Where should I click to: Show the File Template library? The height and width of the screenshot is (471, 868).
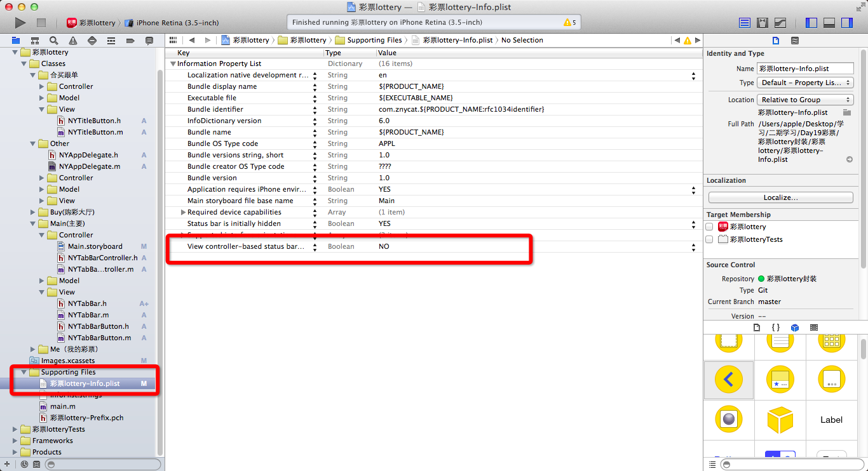(x=756, y=328)
